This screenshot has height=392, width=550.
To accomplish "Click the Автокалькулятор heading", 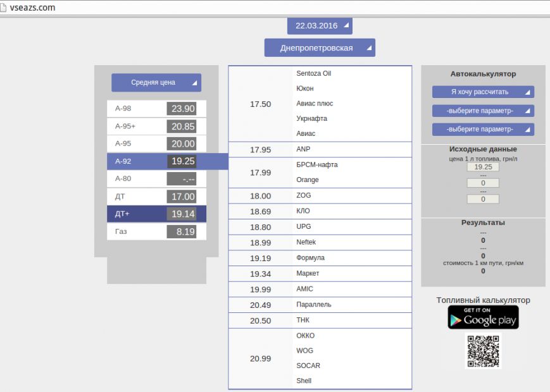I will (x=483, y=74).
